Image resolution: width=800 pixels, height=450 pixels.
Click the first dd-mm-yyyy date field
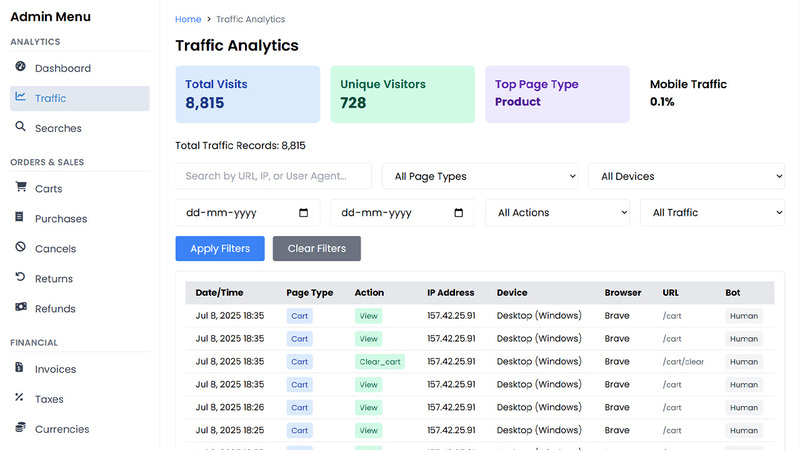pos(248,213)
